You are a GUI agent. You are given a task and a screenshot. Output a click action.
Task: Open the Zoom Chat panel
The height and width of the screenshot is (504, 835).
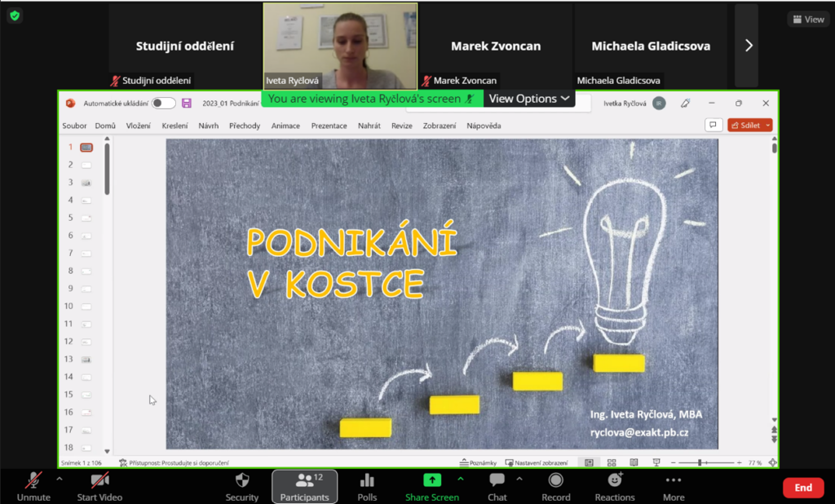click(497, 487)
